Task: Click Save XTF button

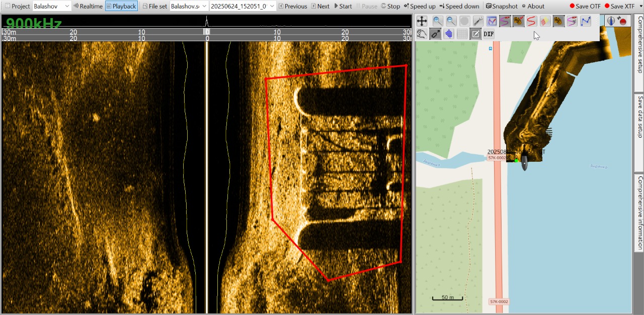Action: (620, 7)
